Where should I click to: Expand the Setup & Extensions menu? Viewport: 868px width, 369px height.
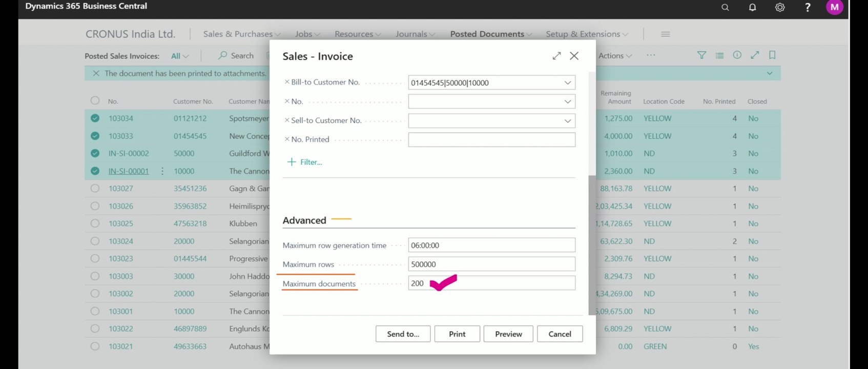(x=587, y=34)
